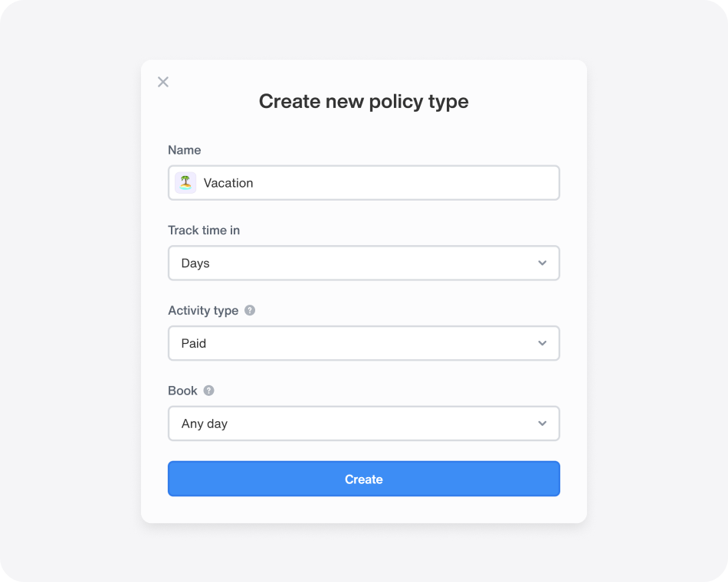View the Activity type tooltip question mark
The image size is (728, 582).
(249, 310)
